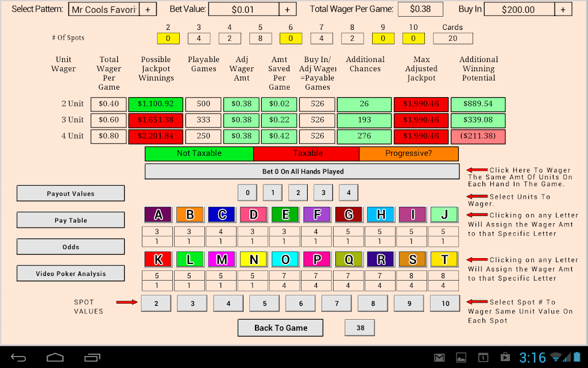Expand the Select Pattern plus dropdown
This screenshot has width=588, height=368.
coord(148,9)
